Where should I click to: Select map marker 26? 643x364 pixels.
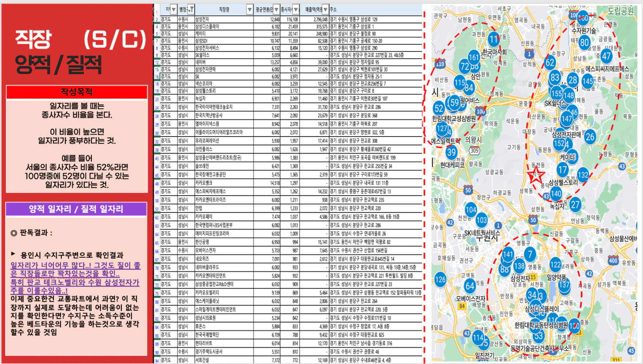pos(590,137)
